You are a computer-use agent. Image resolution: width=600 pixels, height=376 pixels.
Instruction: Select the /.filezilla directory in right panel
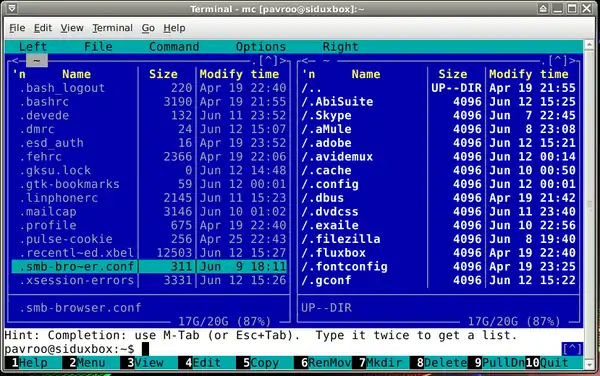(341, 239)
